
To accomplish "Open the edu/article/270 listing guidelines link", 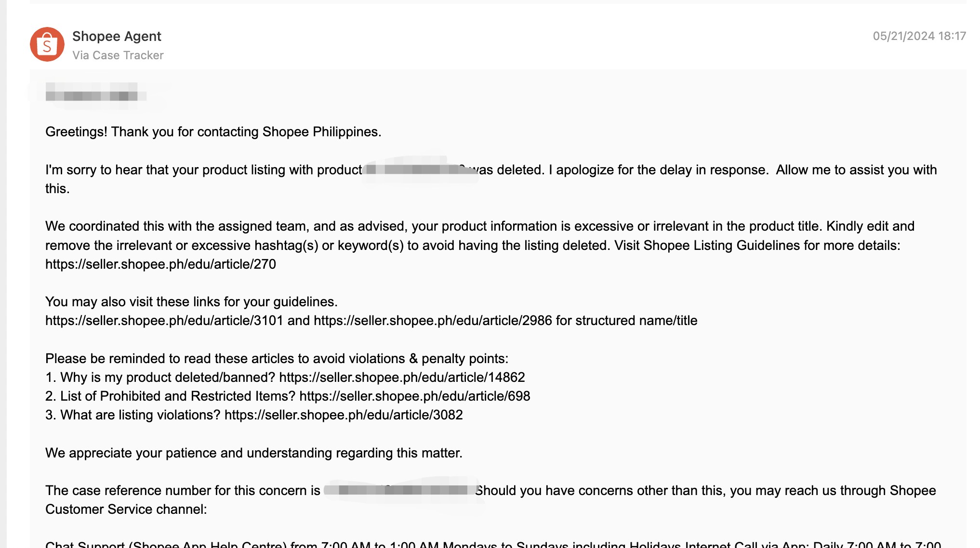I will [160, 264].
